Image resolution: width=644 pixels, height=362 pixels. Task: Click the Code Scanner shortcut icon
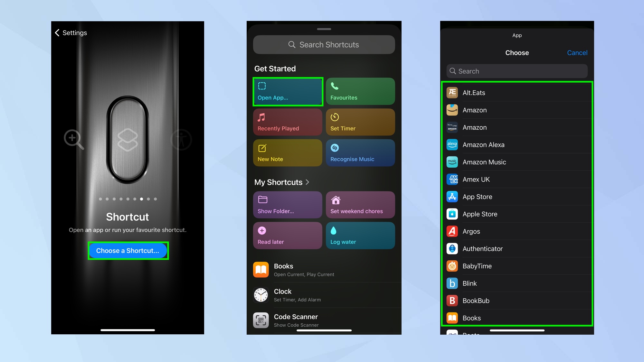261,320
